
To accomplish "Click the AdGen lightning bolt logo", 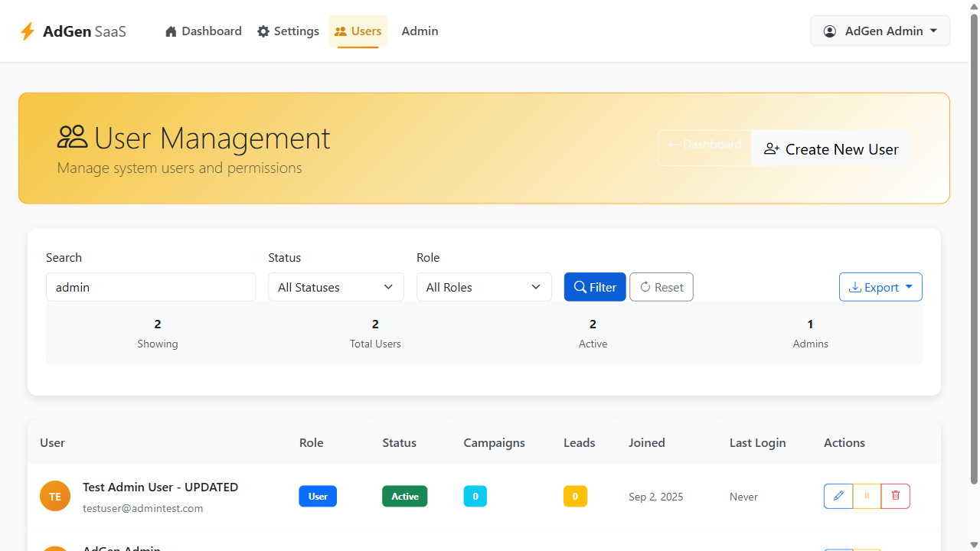I will click(28, 31).
